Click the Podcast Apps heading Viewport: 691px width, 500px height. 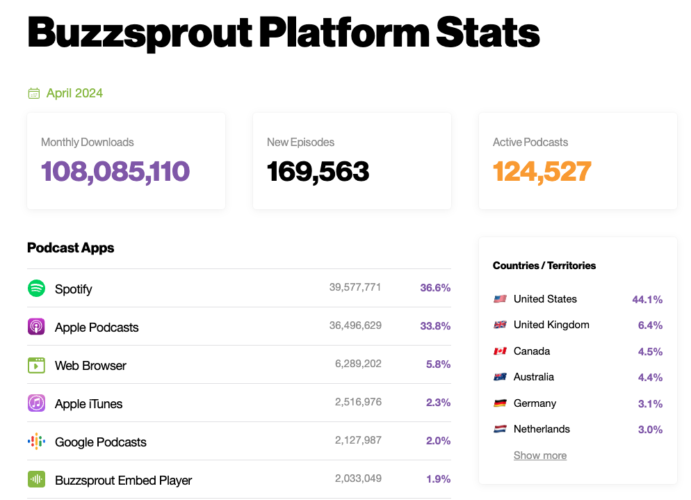click(x=71, y=248)
